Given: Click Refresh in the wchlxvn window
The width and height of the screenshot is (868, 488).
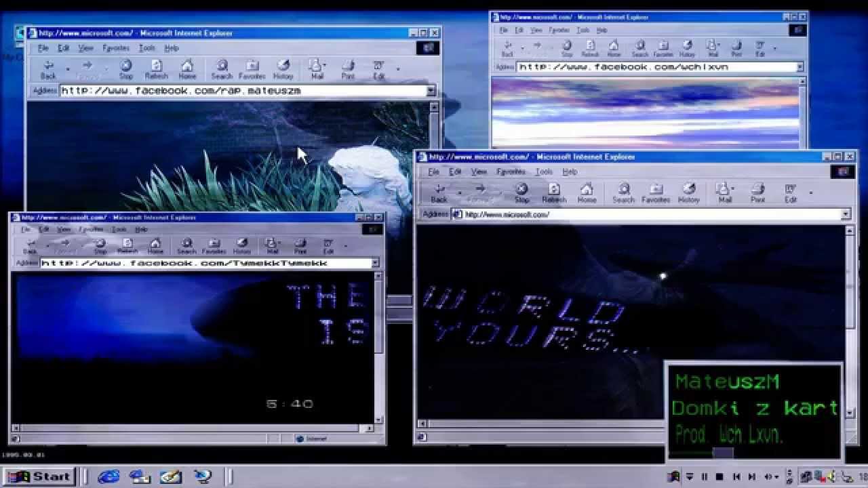Looking at the screenshot, I should click(590, 49).
